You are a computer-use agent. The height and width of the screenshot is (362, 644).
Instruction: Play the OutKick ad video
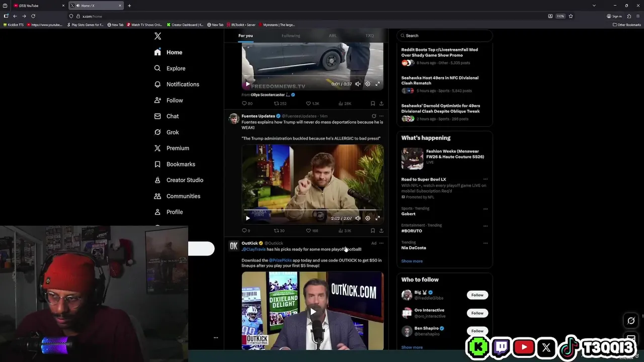313,312
